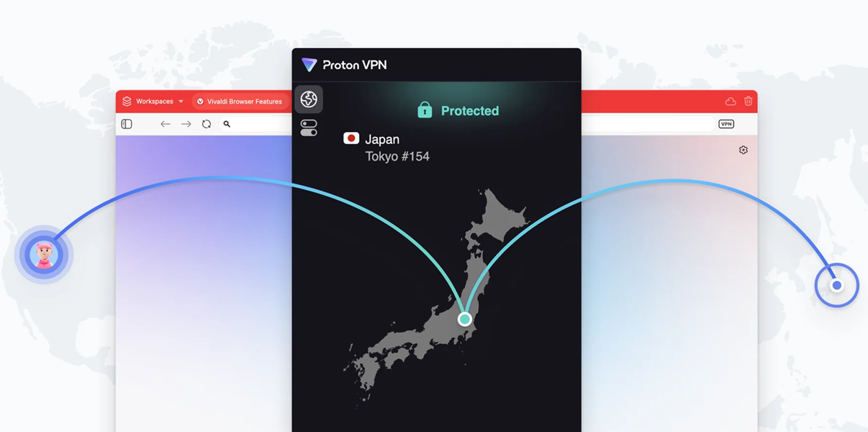Click the search field magnifier
868x432 pixels.
227,124
